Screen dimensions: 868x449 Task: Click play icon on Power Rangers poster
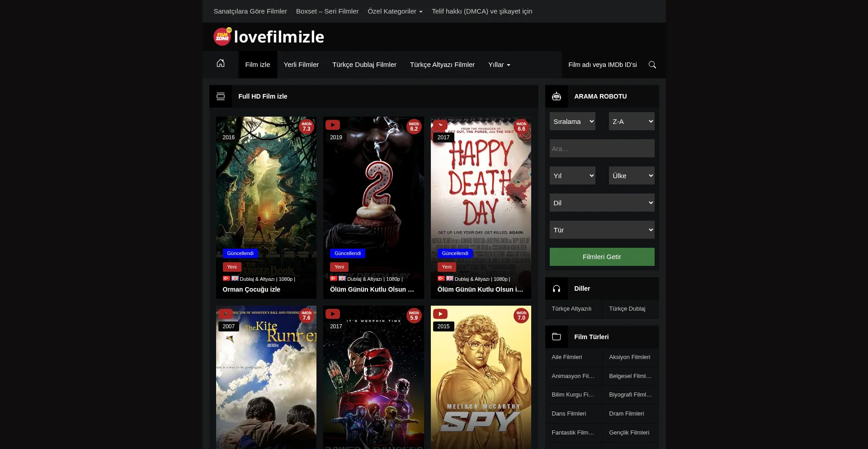click(333, 314)
